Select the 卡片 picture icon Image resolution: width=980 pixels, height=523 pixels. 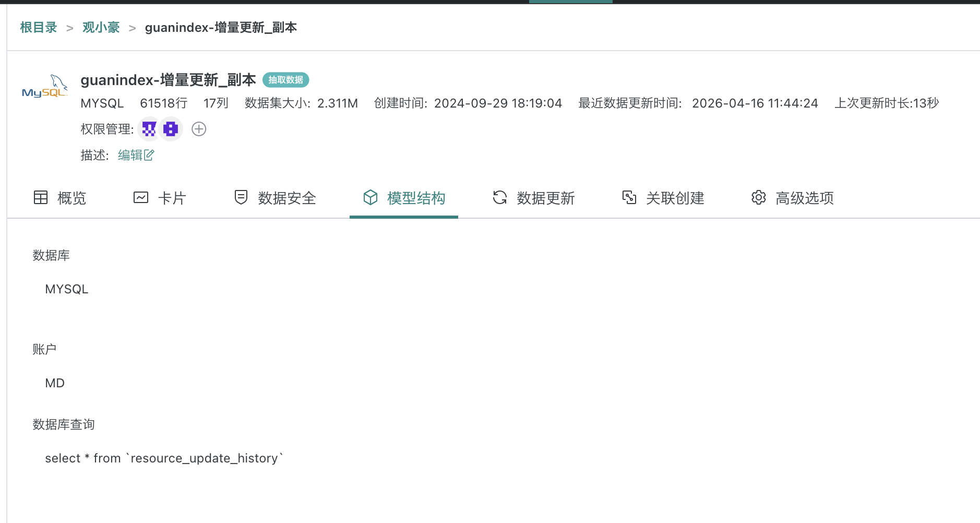click(140, 197)
